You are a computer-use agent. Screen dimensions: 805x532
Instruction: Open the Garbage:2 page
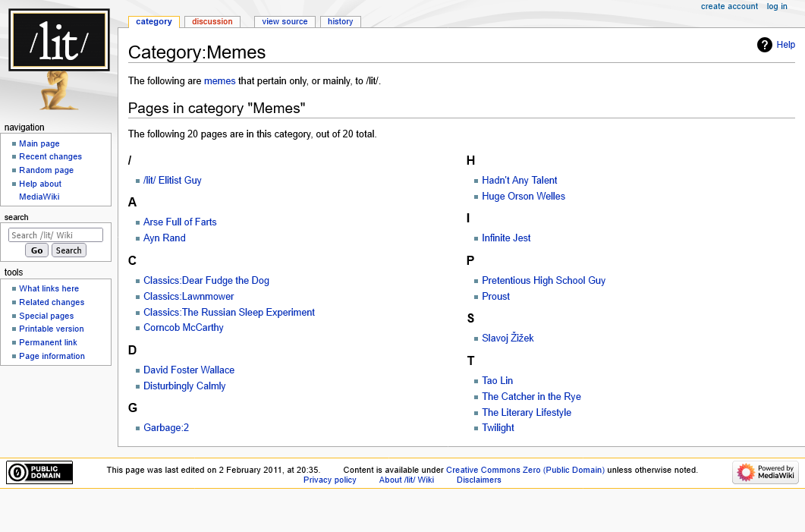(x=166, y=428)
